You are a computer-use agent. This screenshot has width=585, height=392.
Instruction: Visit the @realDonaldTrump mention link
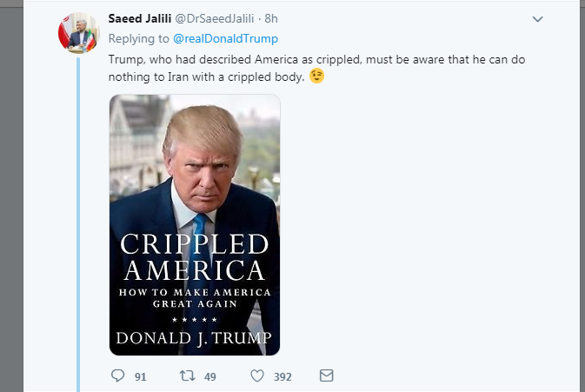[x=225, y=38]
